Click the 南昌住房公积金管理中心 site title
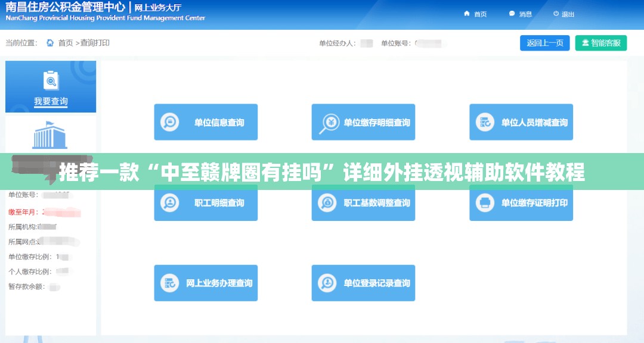Viewport: 644px width, 343px height. click(66, 7)
